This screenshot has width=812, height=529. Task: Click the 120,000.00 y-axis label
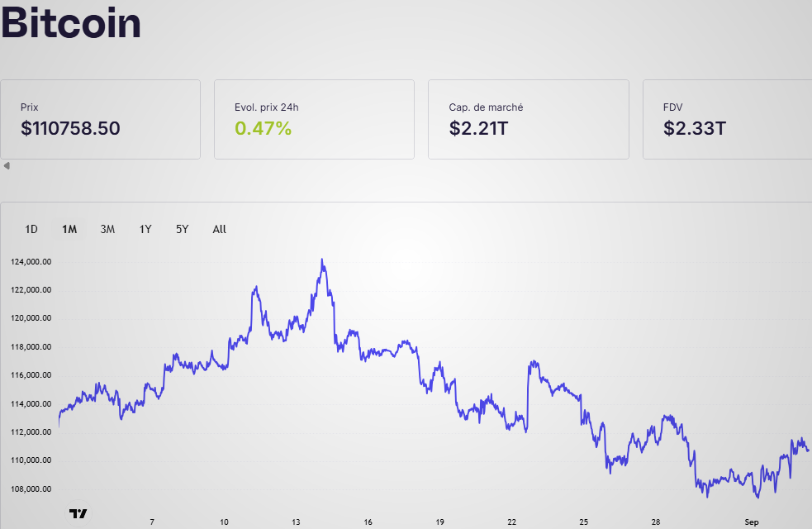coord(31,318)
